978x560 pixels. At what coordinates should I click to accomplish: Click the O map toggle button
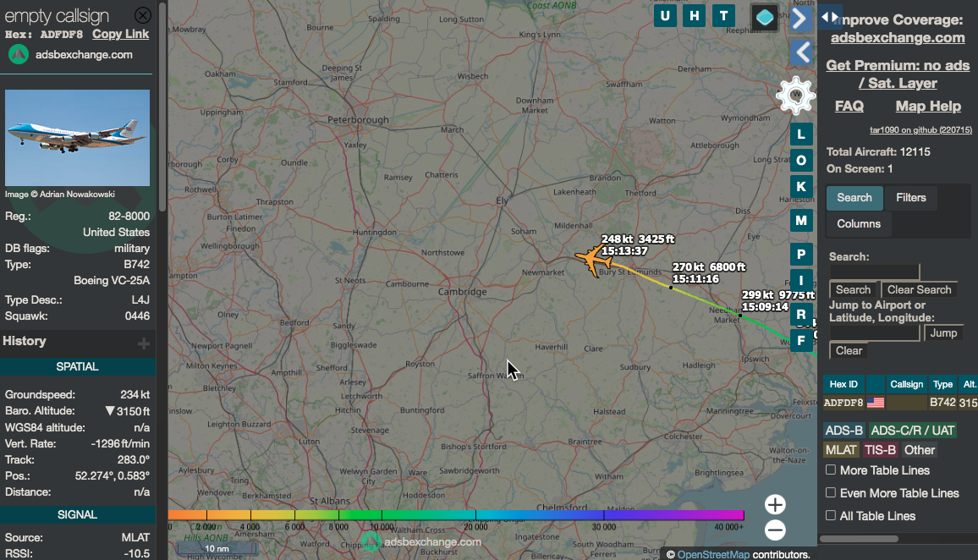[801, 160]
